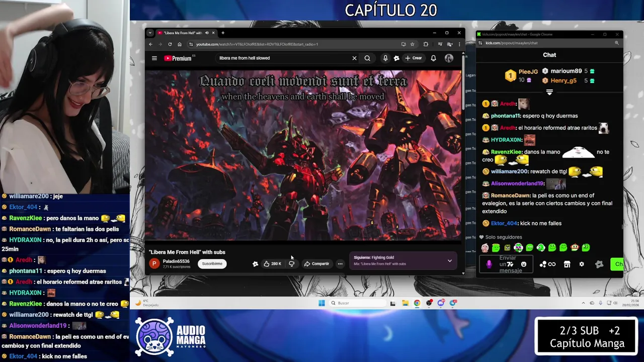Open YouTube notifications bell

pos(433,58)
